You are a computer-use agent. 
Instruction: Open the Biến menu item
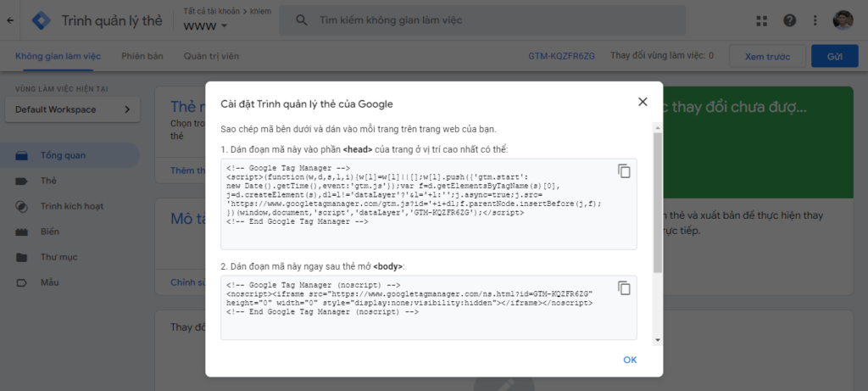pos(70,232)
